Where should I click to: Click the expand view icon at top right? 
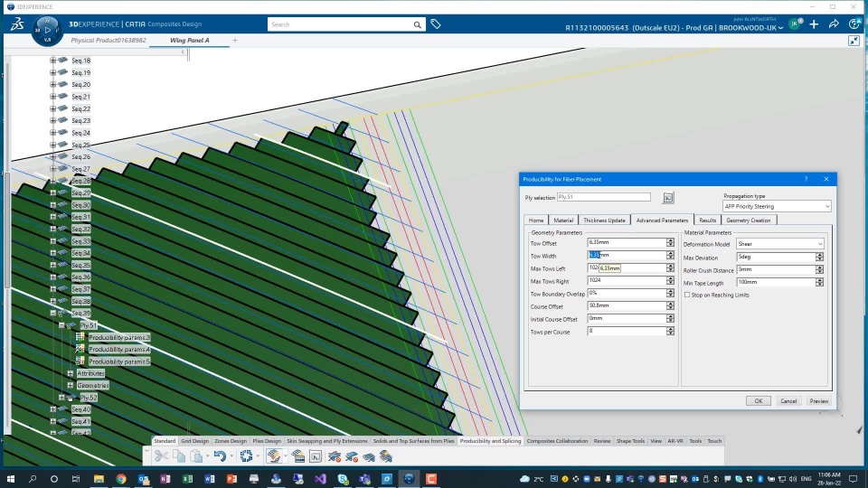pyautogui.click(x=854, y=41)
